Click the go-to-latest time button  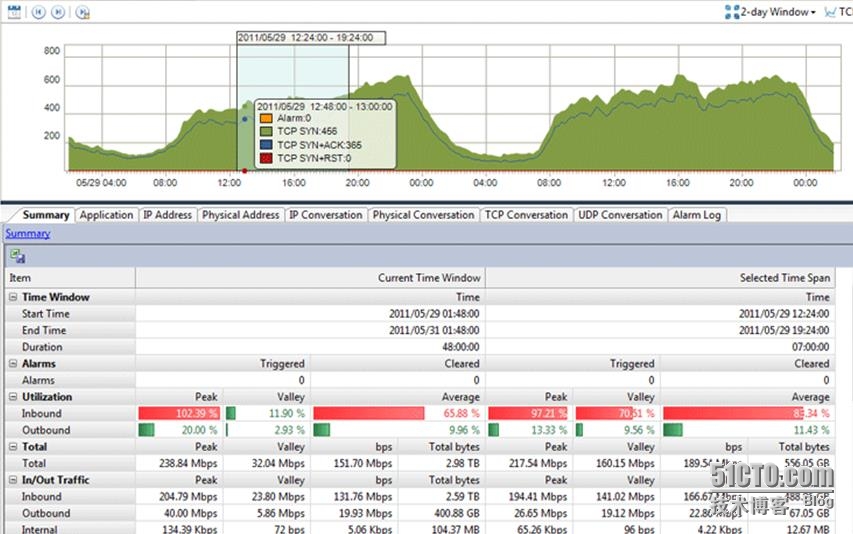click(x=82, y=11)
